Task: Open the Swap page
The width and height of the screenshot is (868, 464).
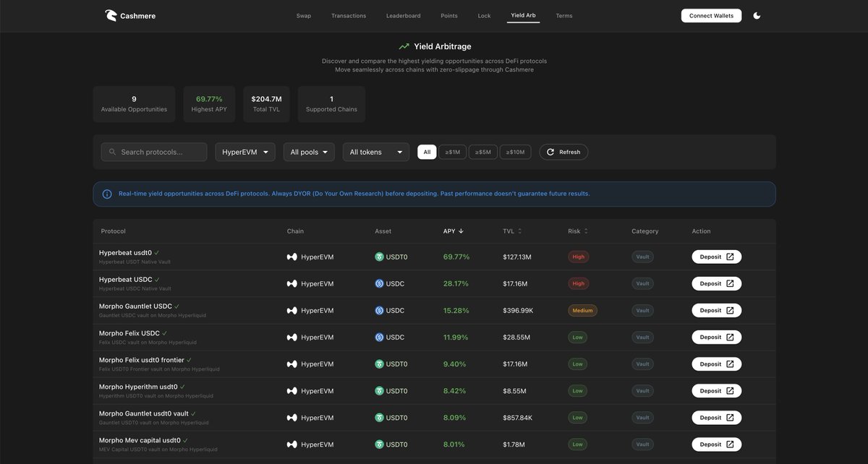Action: 304,16
